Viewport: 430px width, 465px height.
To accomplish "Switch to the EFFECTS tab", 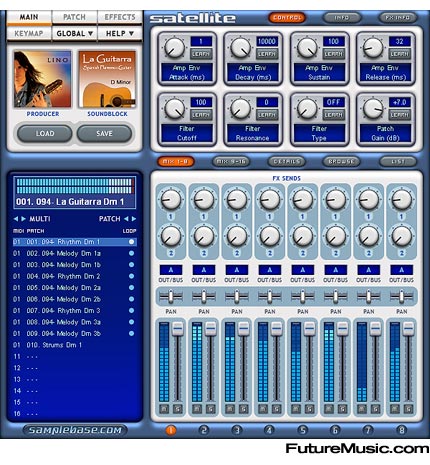I will click(x=120, y=17).
